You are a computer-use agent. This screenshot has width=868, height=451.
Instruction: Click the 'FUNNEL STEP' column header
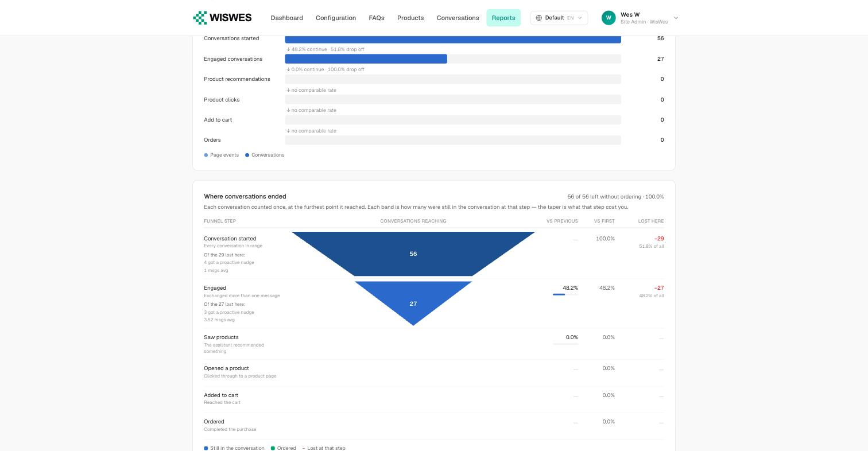(x=220, y=221)
